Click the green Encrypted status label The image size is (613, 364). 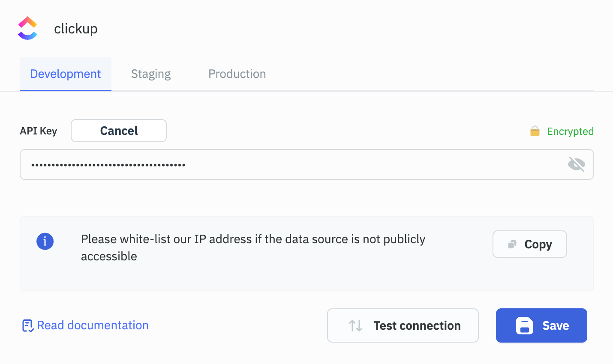570,131
